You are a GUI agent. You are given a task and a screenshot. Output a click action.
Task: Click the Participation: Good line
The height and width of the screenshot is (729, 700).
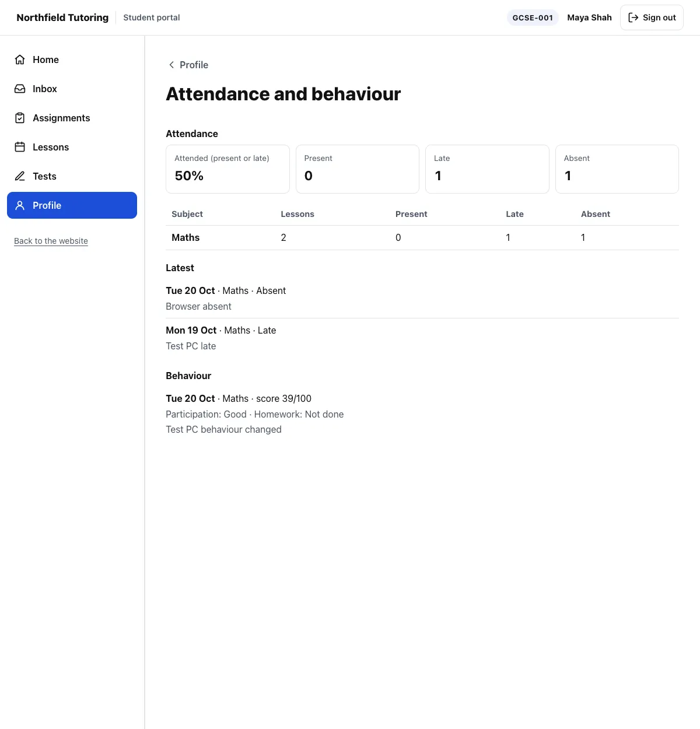click(255, 414)
